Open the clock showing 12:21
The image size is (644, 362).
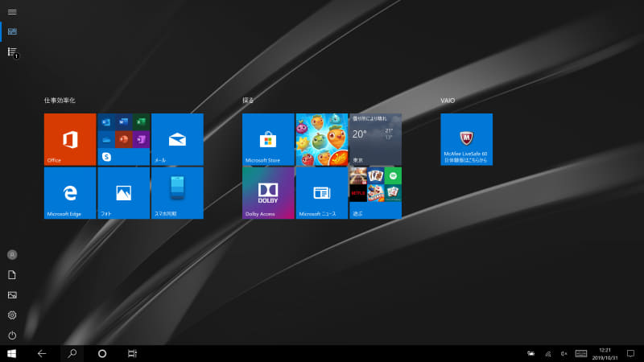[x=605, y=354]
